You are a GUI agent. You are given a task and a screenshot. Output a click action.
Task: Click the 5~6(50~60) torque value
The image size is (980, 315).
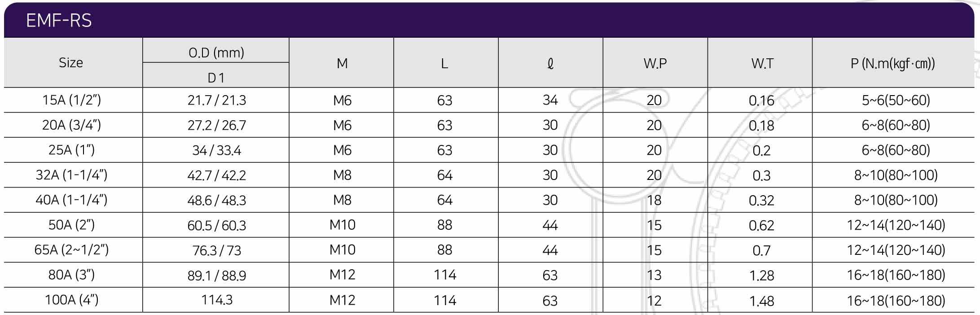[x=896, y=100]
